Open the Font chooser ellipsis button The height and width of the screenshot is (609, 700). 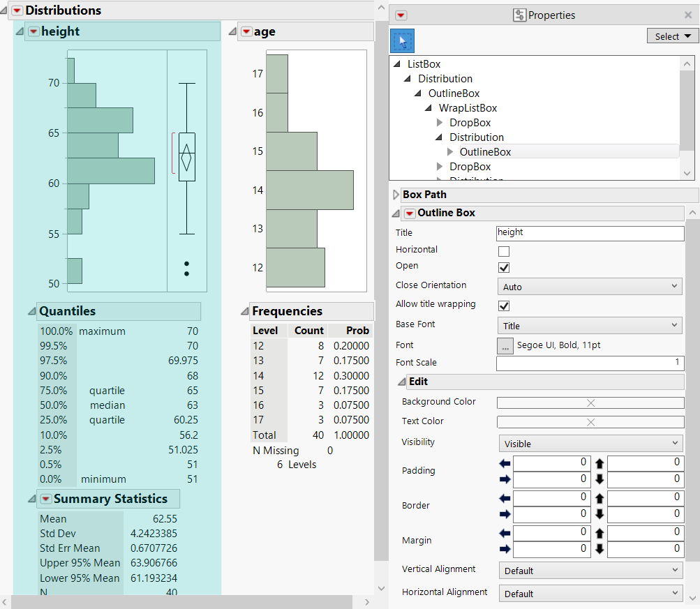(x=504, y=345)
